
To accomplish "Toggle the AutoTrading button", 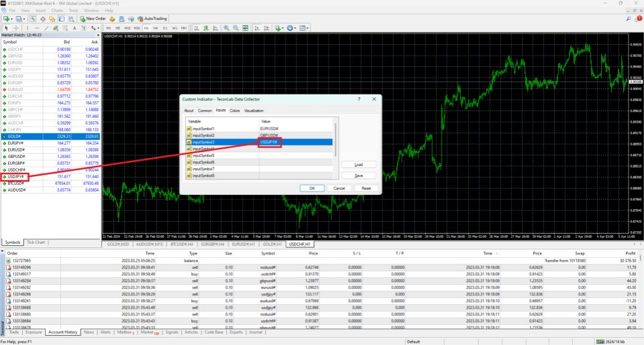I will [x=152, y=19].
